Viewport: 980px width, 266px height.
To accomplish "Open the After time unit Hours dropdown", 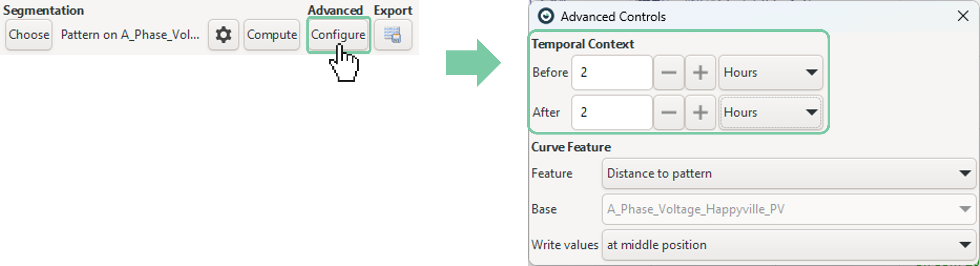I will point(770,112).
